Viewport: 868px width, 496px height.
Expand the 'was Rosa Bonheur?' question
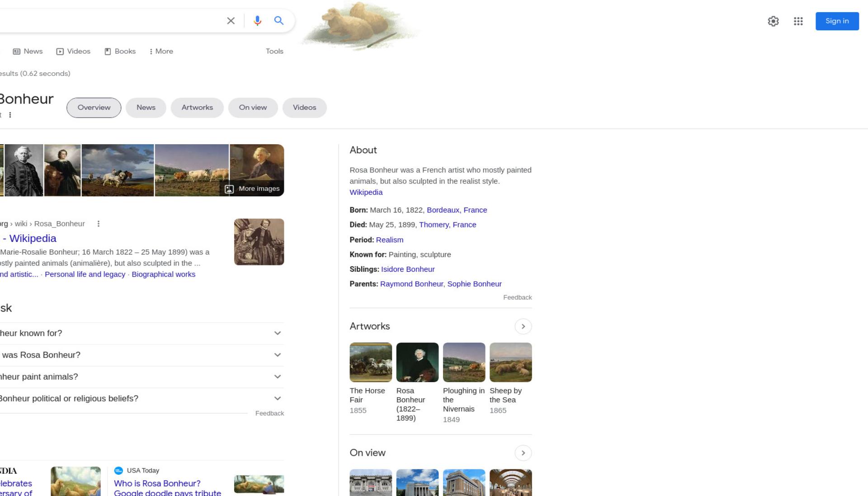pos(142,355)
